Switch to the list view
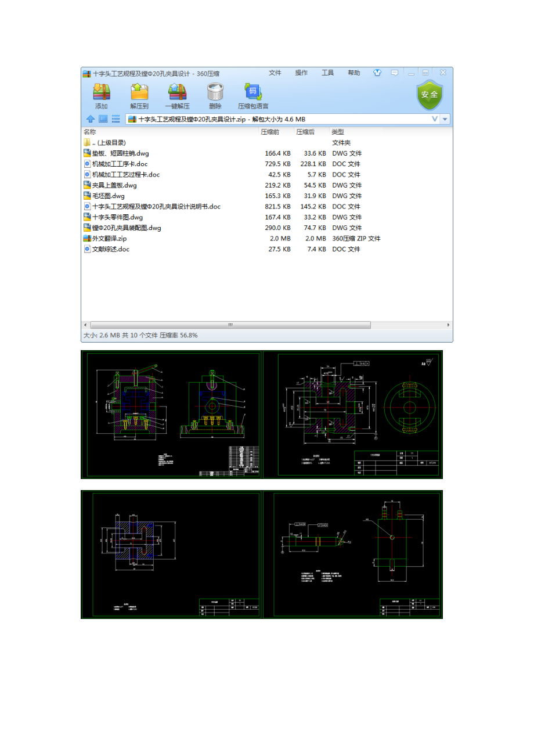534x756 pixels. click(116, 119)
